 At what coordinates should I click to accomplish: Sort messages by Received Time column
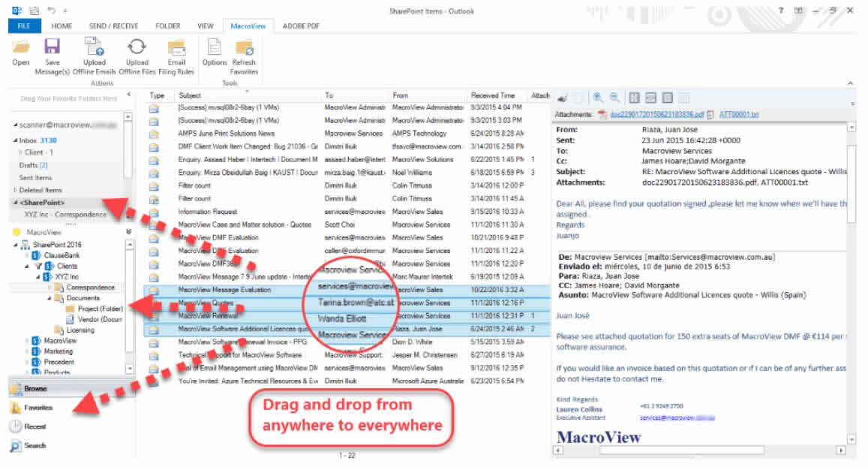pyautogui.click(x=493, y=95)
